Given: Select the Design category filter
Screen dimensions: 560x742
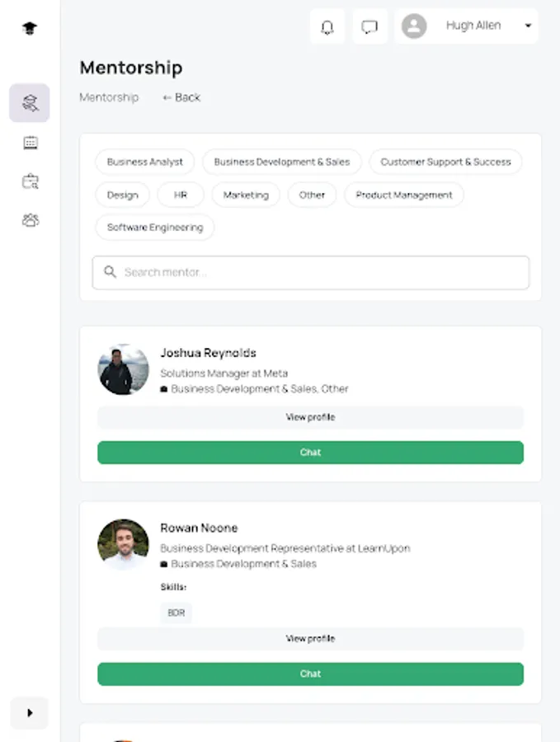Looking at the screenshot, I should [x=123, y=195].
